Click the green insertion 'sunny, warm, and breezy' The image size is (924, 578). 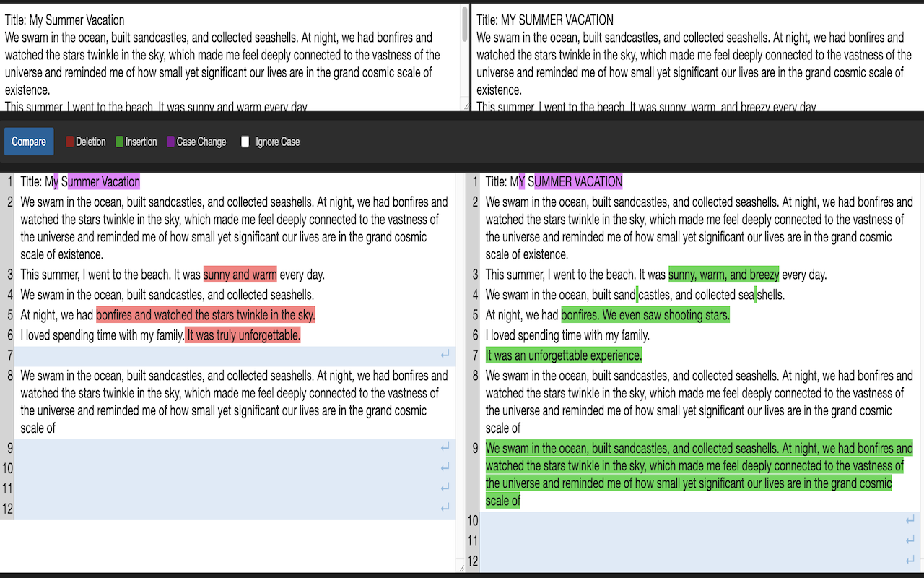pos(723,275)
